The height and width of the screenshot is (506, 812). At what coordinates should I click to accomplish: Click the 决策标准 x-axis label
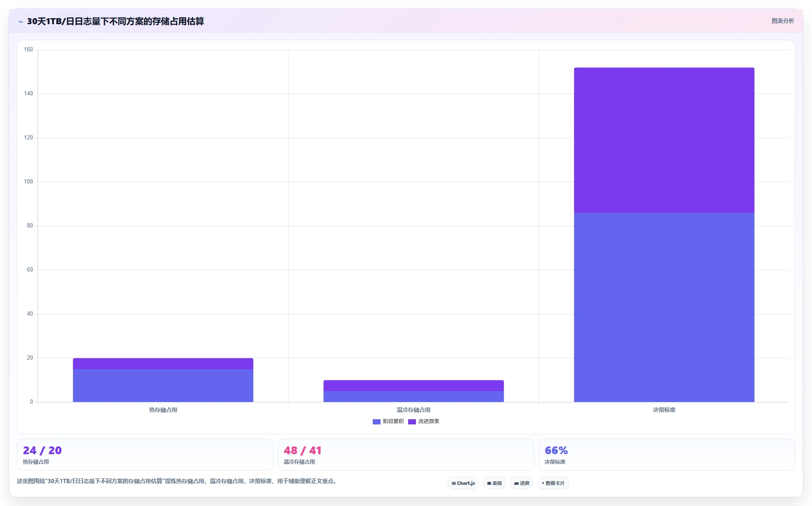[x=664, y=410]
